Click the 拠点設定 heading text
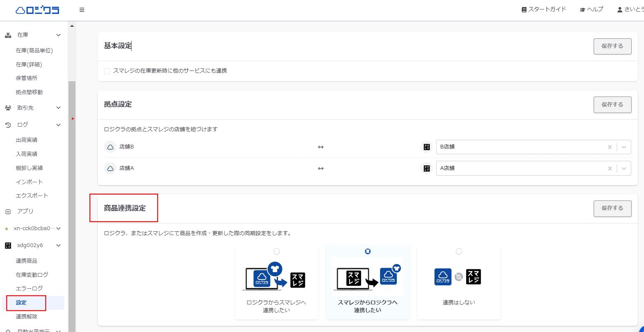 [x=118, y=104]
